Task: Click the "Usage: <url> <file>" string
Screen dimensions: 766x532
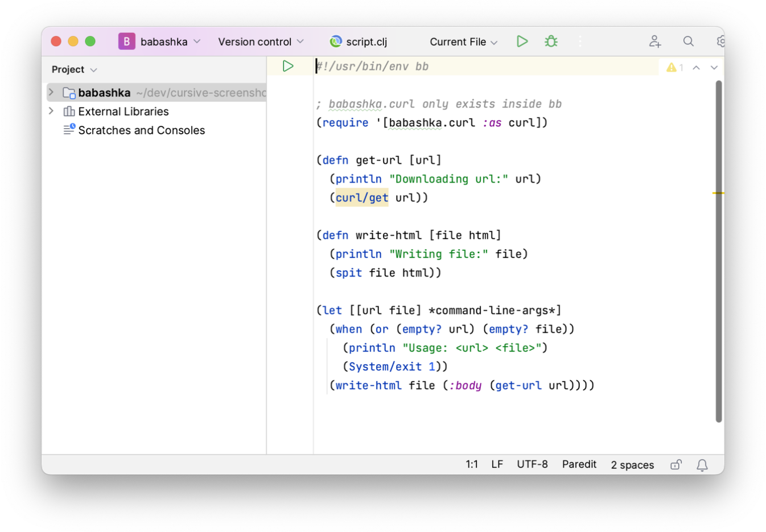Action: 472,348
